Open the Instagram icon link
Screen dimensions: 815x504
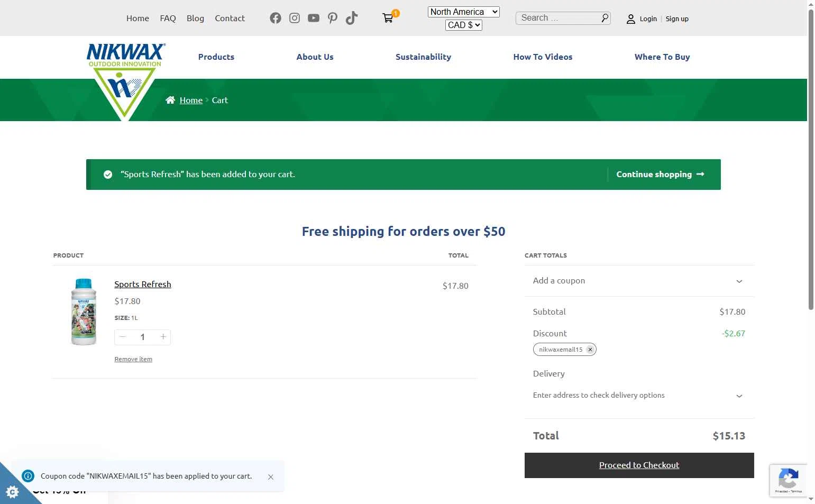tap(295, 18)
